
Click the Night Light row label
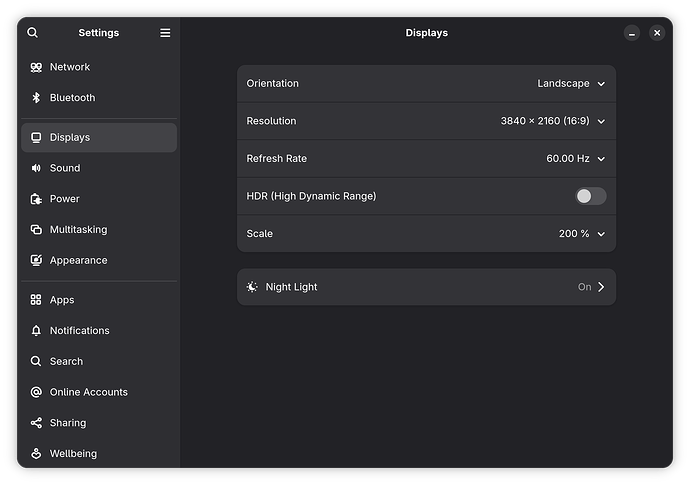291,287
